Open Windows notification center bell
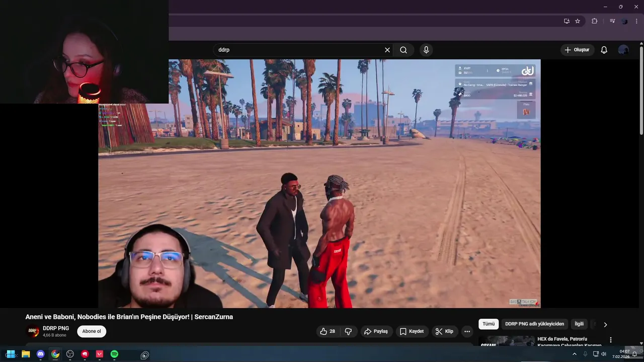Viewport: 644px width, 362px height. 635,354
